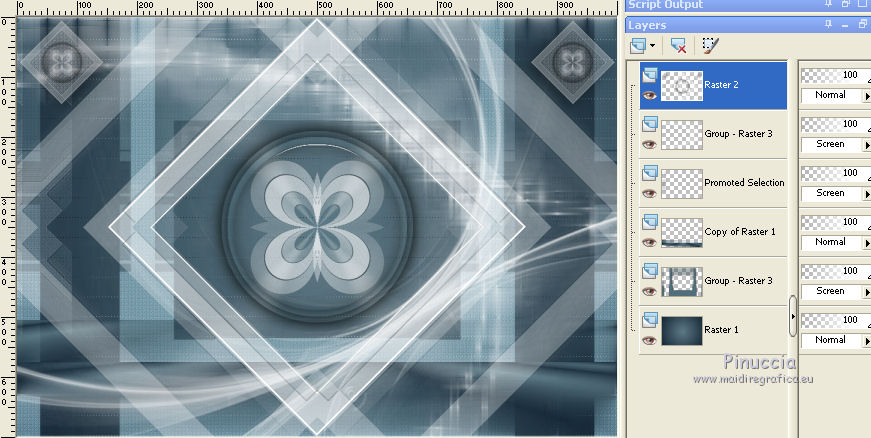Select Group - Raster 3 name under Raster 2
Viewport: 871px width, 438px height.
tap(738, 134)
